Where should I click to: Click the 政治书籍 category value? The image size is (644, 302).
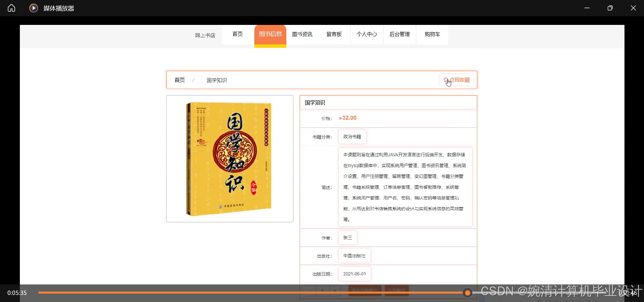tap(352, 137)
